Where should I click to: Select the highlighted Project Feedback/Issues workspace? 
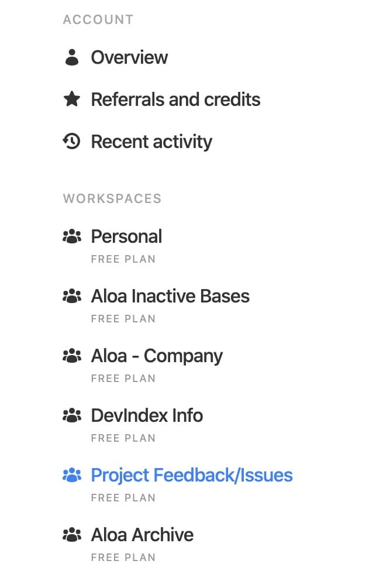point(192,476)
